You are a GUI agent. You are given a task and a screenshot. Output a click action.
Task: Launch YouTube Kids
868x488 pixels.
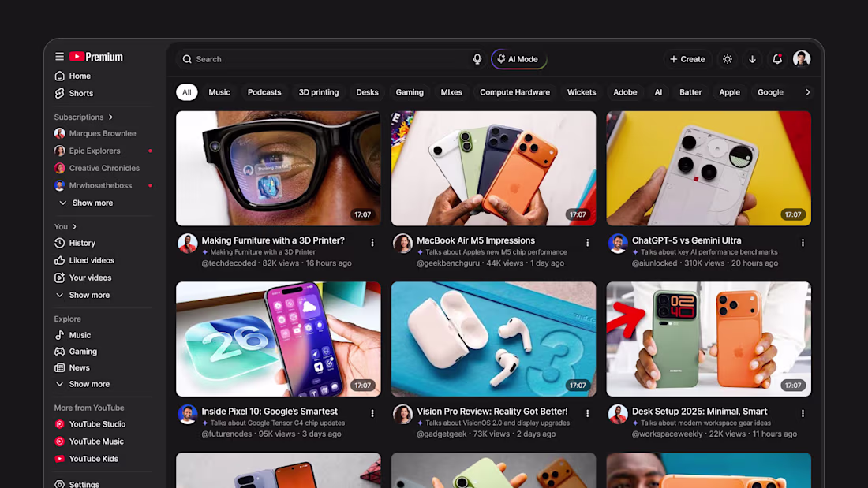click(86, 459)
